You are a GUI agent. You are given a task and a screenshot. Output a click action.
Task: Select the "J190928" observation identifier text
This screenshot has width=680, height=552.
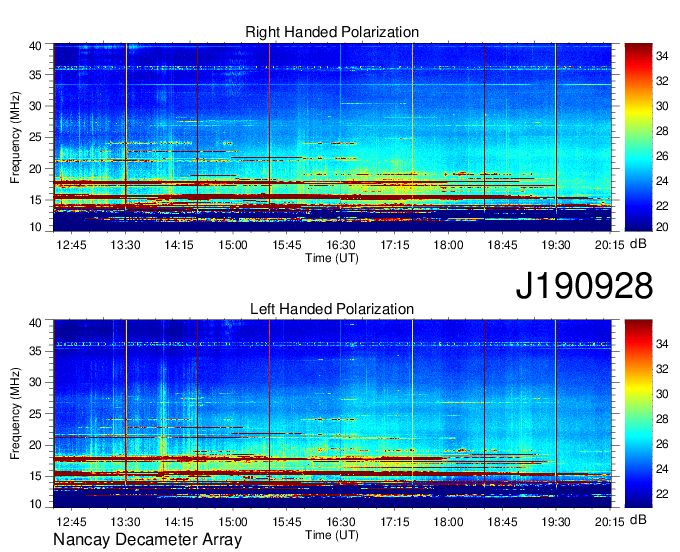584,286
